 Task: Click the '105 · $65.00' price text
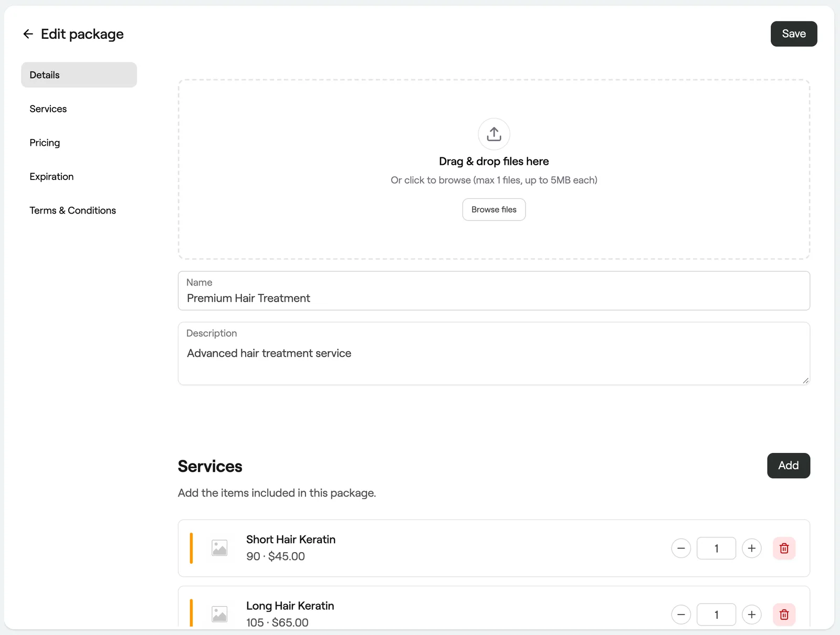(277, 622)
